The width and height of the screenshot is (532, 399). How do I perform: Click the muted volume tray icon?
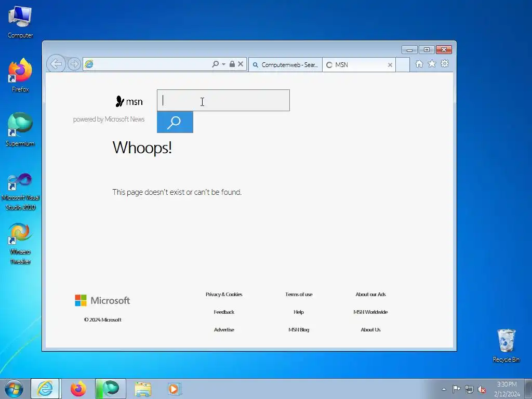(482, 389)
